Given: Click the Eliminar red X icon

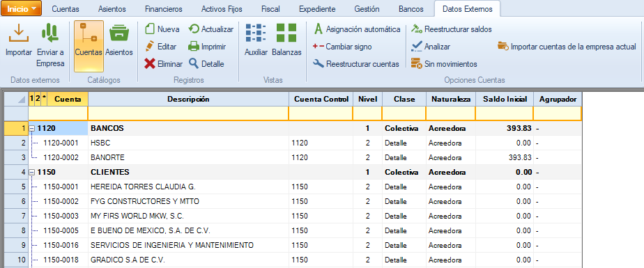Looking at the screenshot, I should [x=164, y=63].
